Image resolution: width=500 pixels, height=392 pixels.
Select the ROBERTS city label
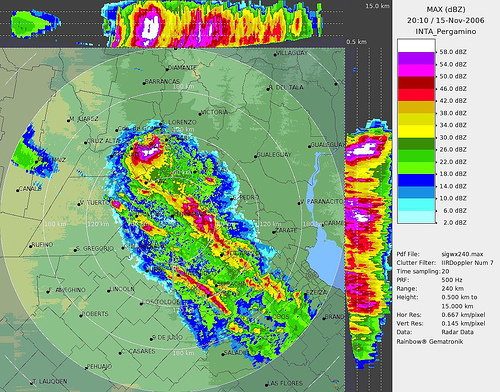95,314
